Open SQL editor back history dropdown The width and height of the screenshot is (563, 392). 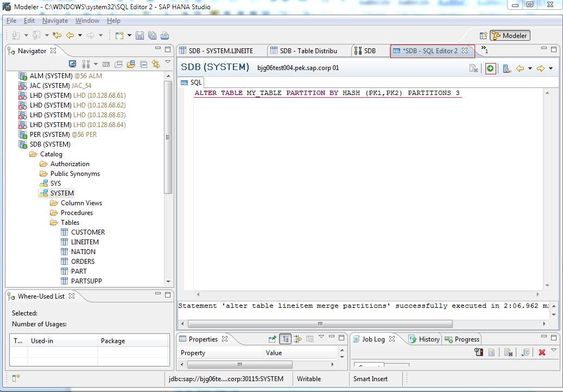click(x=530, y=68)
